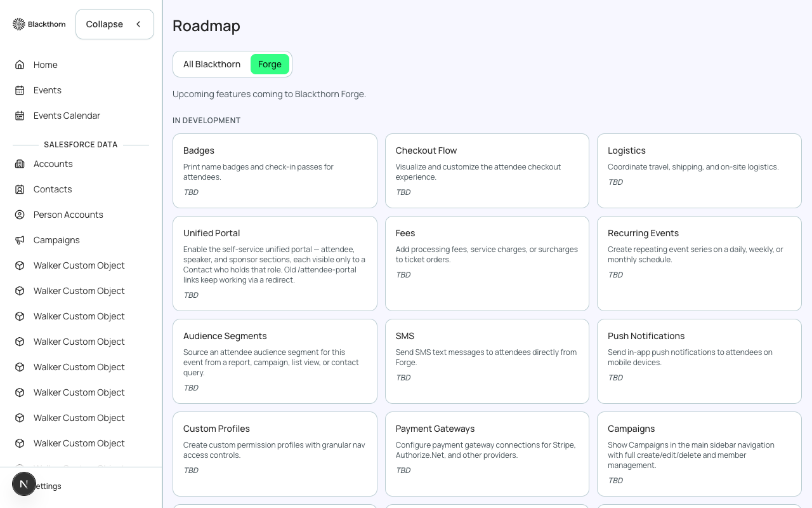The height and width of the screenshot is (508, 812).
Task: Go to Contacts
Action: (x=81, y=189)
